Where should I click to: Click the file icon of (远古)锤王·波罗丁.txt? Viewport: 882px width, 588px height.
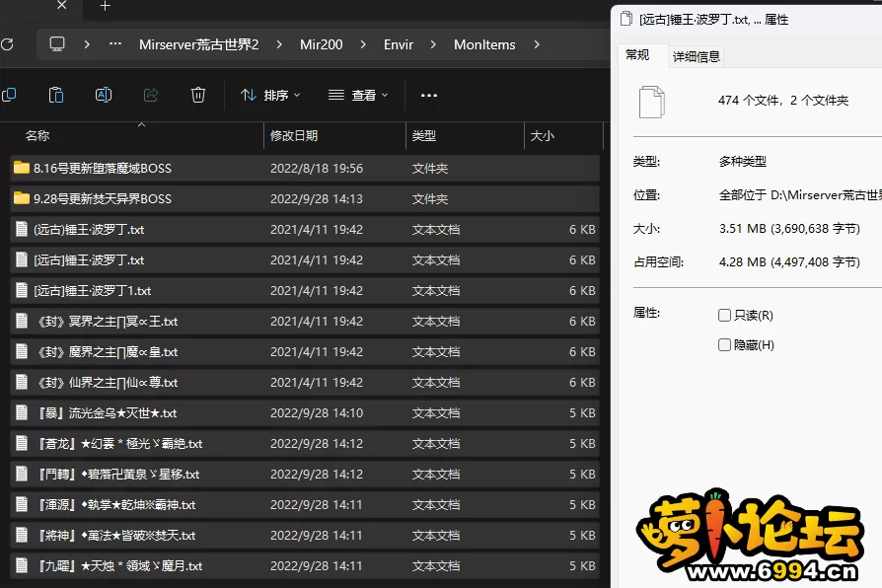(x=22, y=229)
